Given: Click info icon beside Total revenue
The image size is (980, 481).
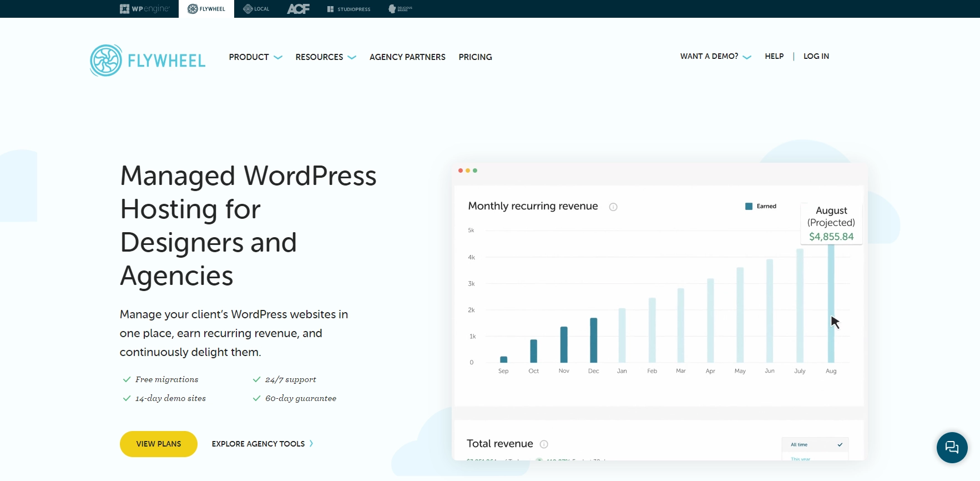Looking at the screenshot, I should [x=544, y=444].
